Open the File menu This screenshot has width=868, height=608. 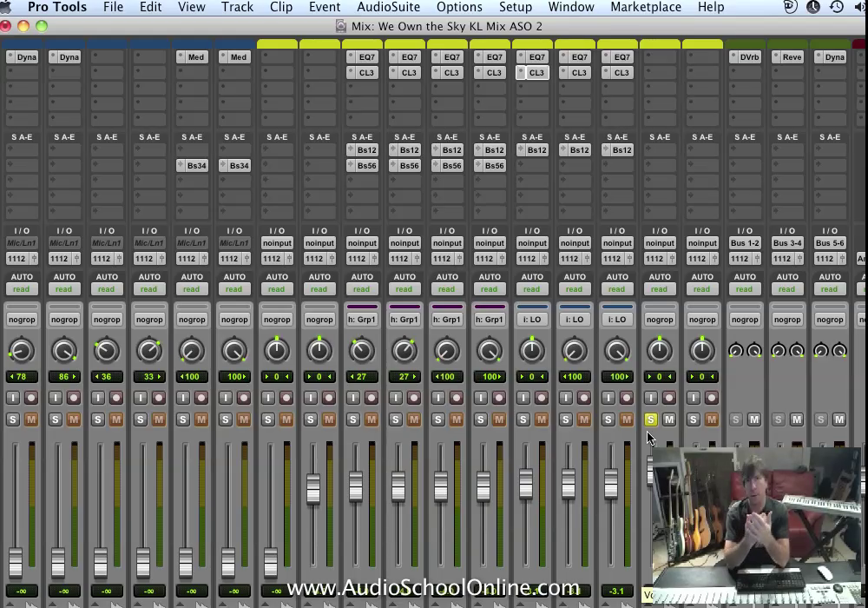coord(113,7)
